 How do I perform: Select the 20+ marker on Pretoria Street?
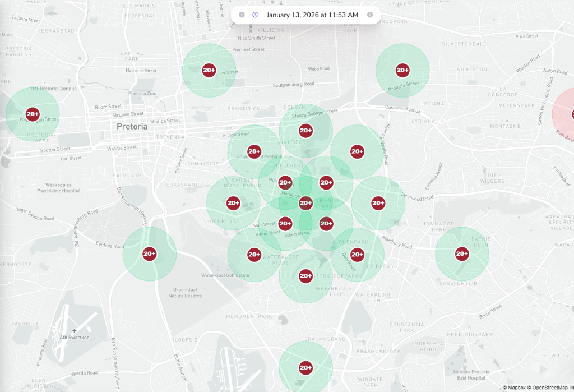tap(402, 70)
